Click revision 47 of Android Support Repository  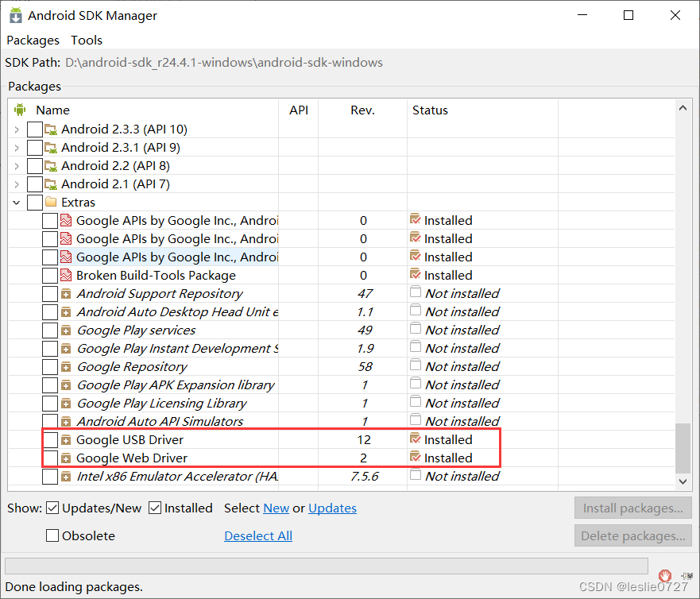pos(365,294)
